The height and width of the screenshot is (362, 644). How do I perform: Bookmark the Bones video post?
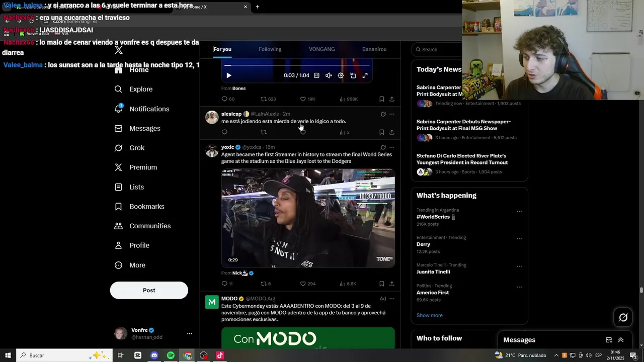coord(381,99)
